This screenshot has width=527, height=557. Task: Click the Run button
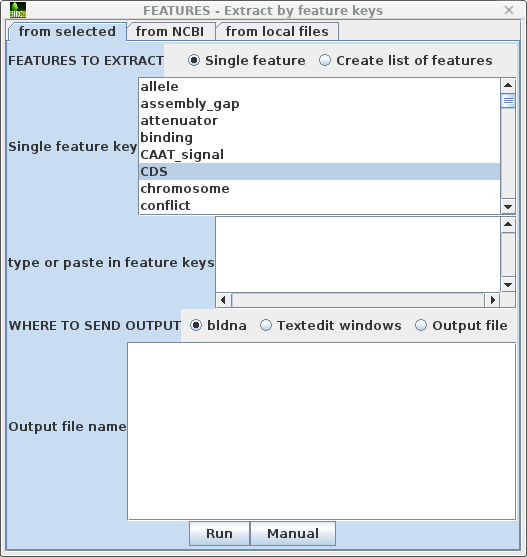coord(219,534)
